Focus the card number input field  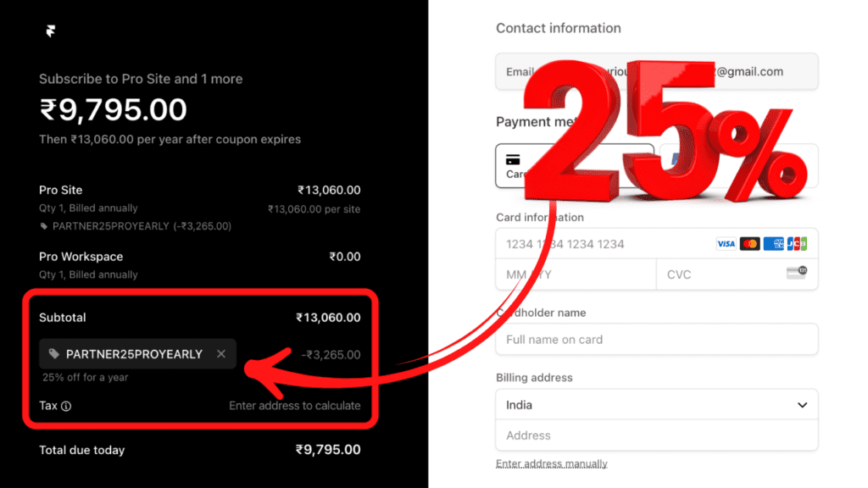click(x=602, y=244)
